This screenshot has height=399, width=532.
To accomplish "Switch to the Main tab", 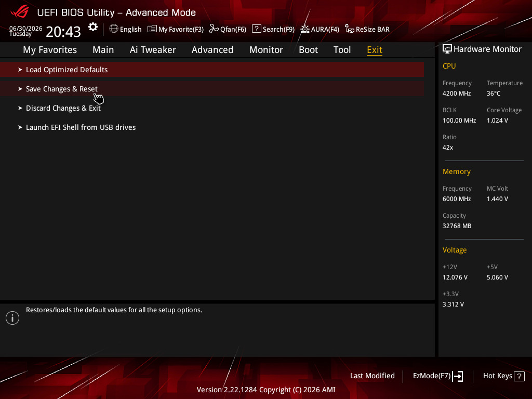I will pyautogui.click(x=103, y=50).
